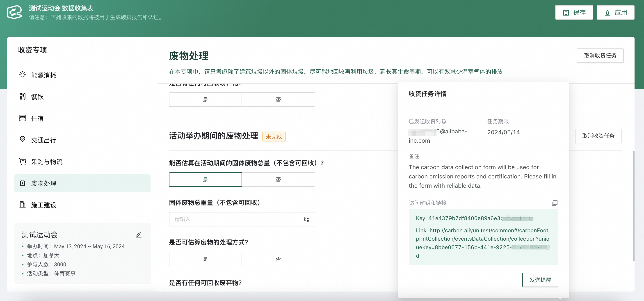Click 取消收资任务 in the 活动举办期间 row
Image resolution: width=644 pixels, height=301 pixels.
coord(598,136)
